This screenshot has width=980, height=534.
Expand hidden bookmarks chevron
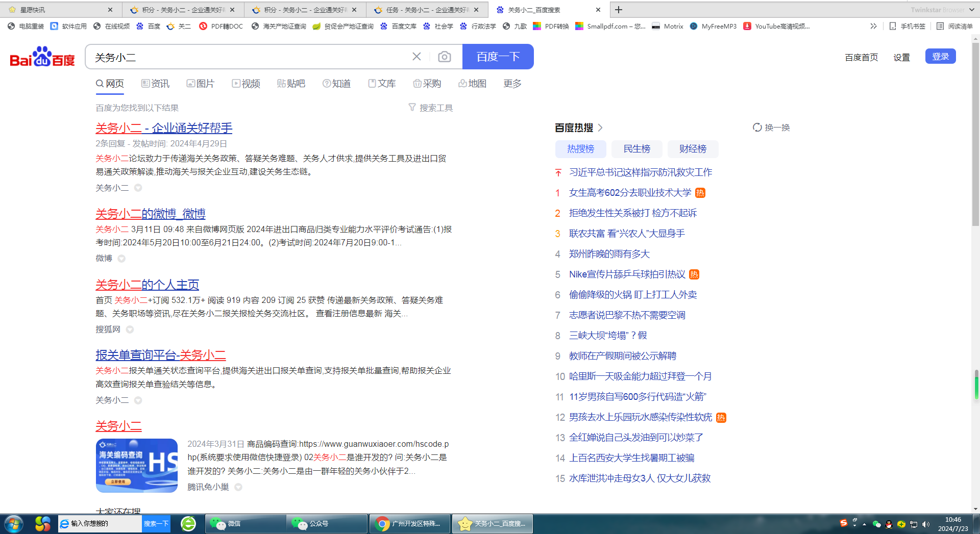pyautogui.click(x=873, y=26)
